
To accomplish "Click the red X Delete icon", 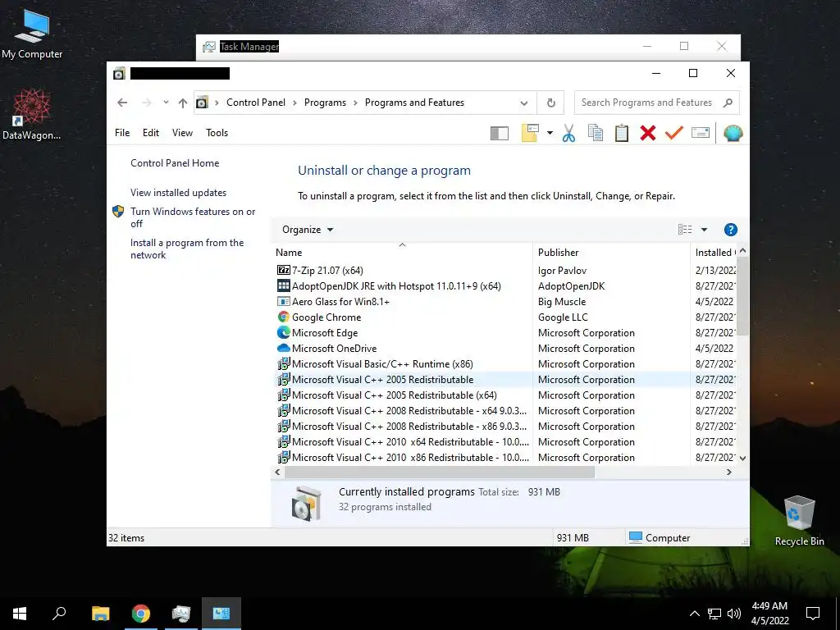I will click(x=648, y=133).
